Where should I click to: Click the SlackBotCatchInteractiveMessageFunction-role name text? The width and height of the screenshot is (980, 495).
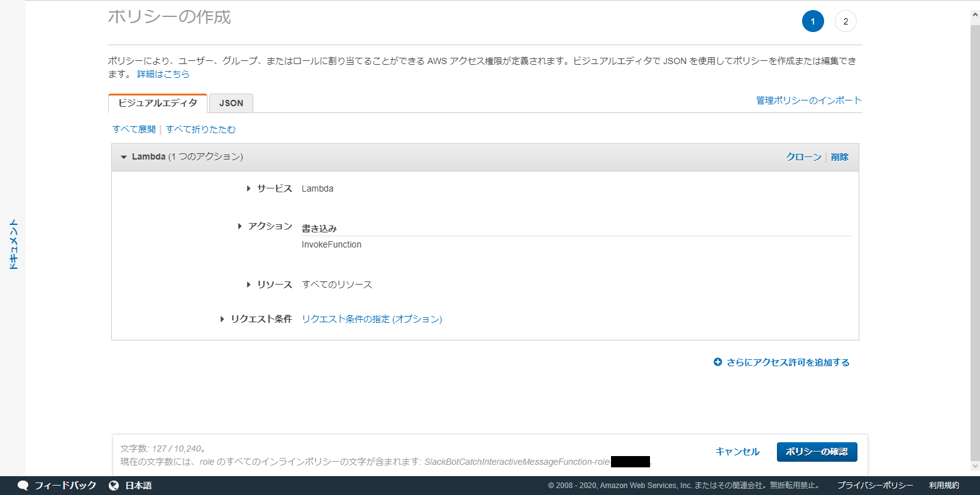(x=517, y=462)
